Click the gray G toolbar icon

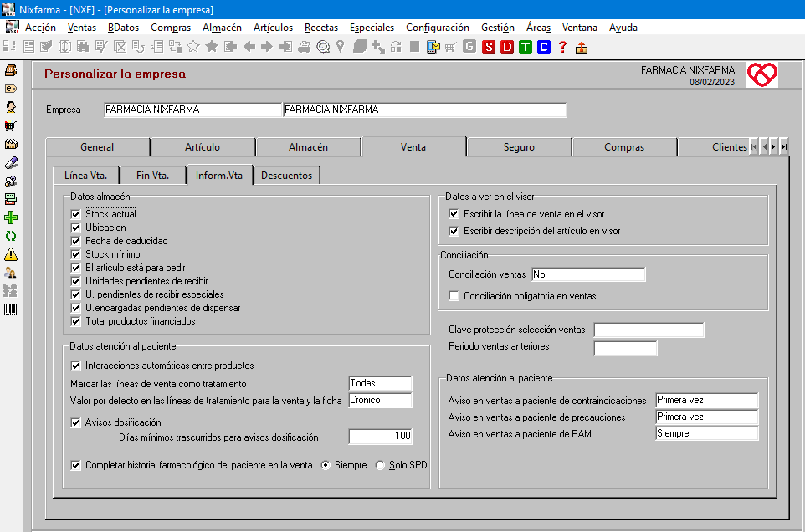click(x=469, y=47)
